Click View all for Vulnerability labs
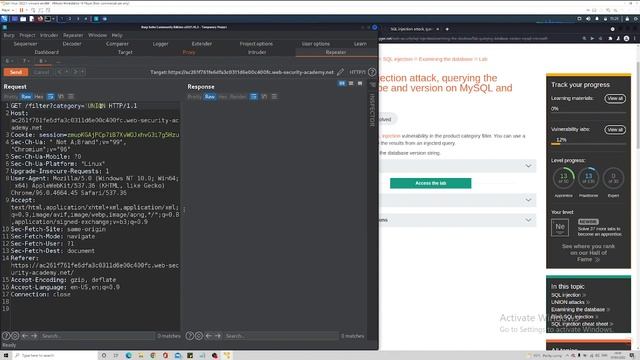640x360 pixels. (615, 130)
